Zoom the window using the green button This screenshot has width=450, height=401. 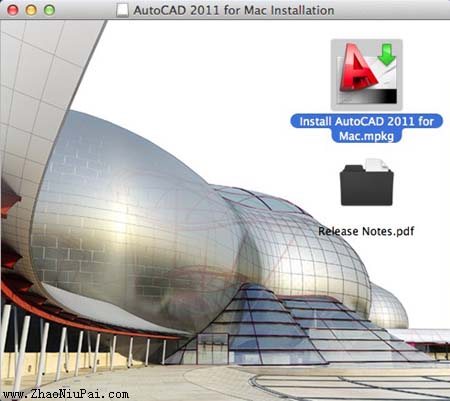click(49, 10)
